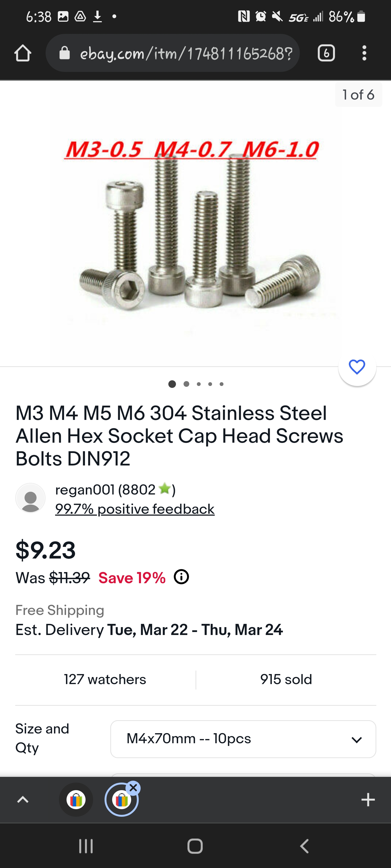Open the Size and Qty dropdown
Screen dimensions: 391x868
click(x=243, y=739)
